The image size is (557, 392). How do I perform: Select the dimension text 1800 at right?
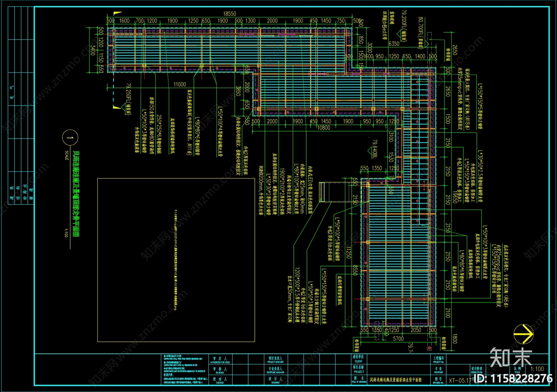(455, 339)
